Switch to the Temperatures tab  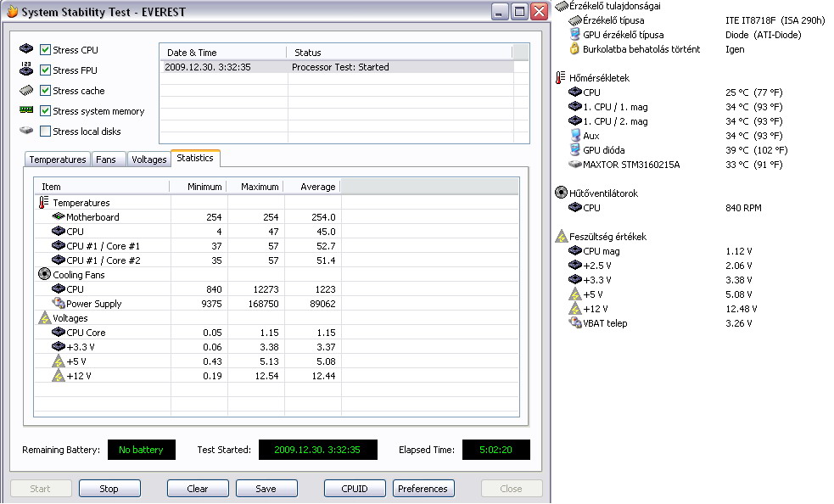click(58, 160)
